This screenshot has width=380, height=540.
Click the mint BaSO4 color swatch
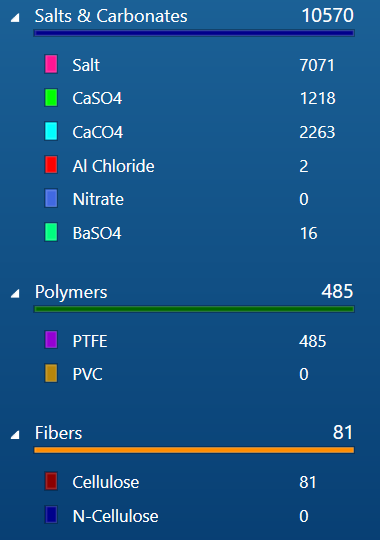tap(51, 232)
